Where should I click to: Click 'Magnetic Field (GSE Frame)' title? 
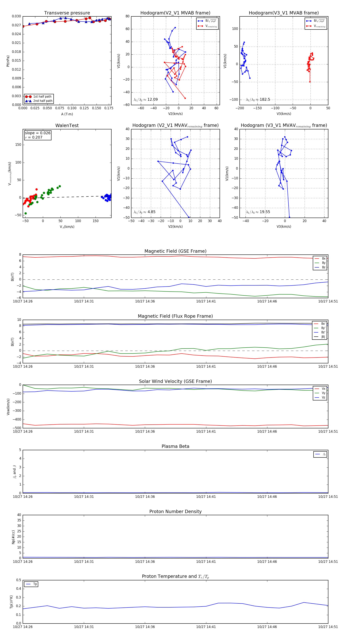click(x=175, y=251)
